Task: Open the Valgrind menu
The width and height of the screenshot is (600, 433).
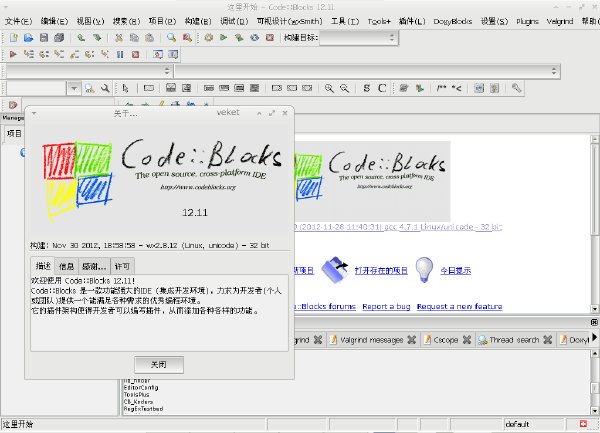Action: pyautogui.click(x=559, y=21)
